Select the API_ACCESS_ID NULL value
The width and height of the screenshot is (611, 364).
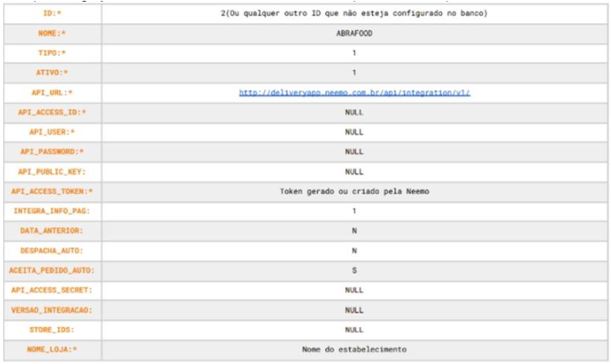[354, 113]
